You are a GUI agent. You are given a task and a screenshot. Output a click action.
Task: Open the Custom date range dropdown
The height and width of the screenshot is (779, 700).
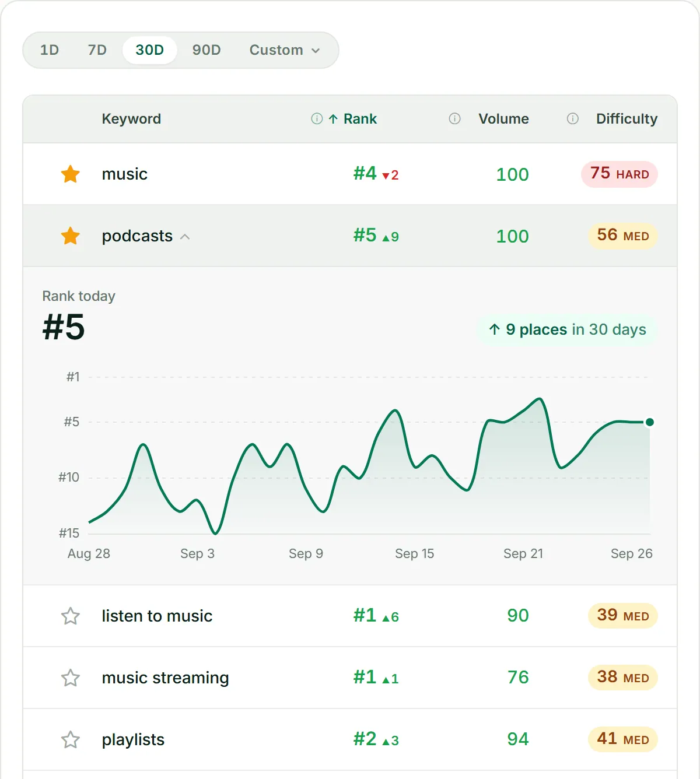coord(285,50)
